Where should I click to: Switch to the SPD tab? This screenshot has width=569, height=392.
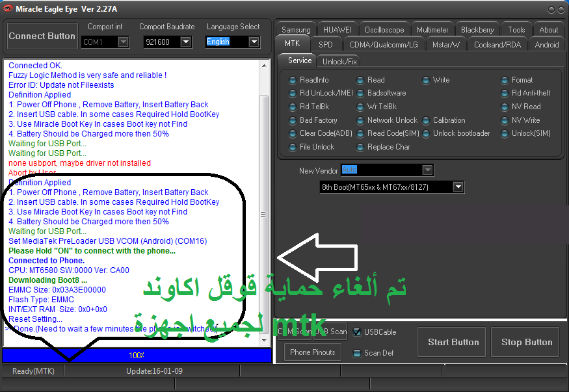click(x=326, y=45)
